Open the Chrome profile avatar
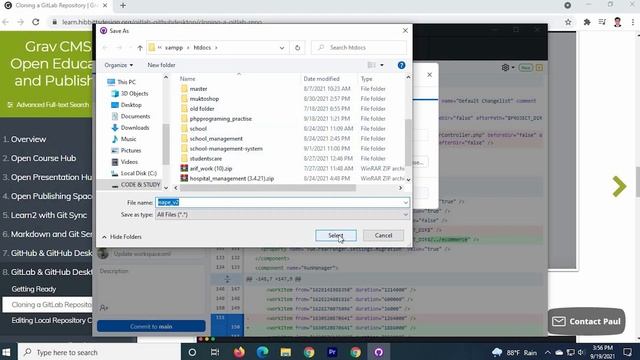 (x=617, y=22)
